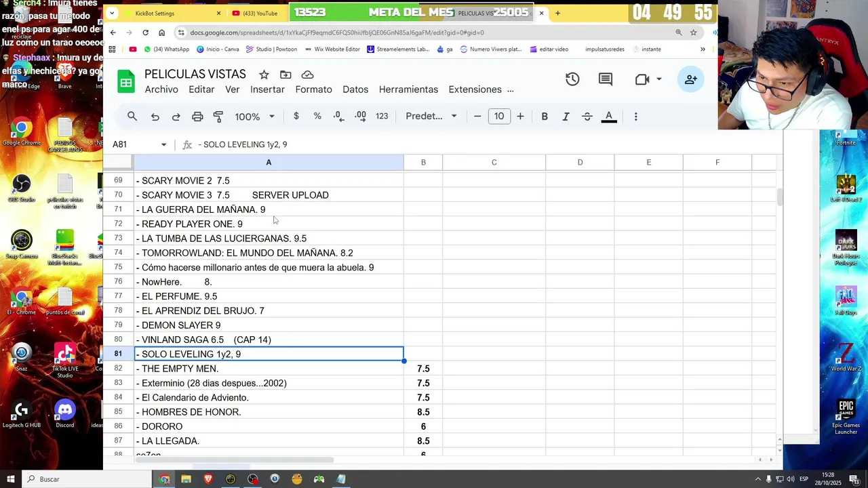This screenshot has height=488, width=868.
Task: Open version history clock icon
Action: tap(572, 79)
